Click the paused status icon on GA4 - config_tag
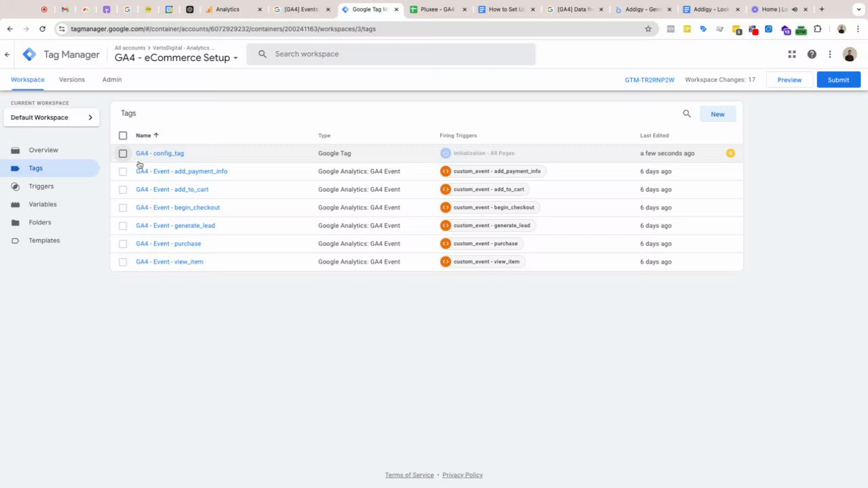This screenshot has height=488, width=868. pos(730,153)
